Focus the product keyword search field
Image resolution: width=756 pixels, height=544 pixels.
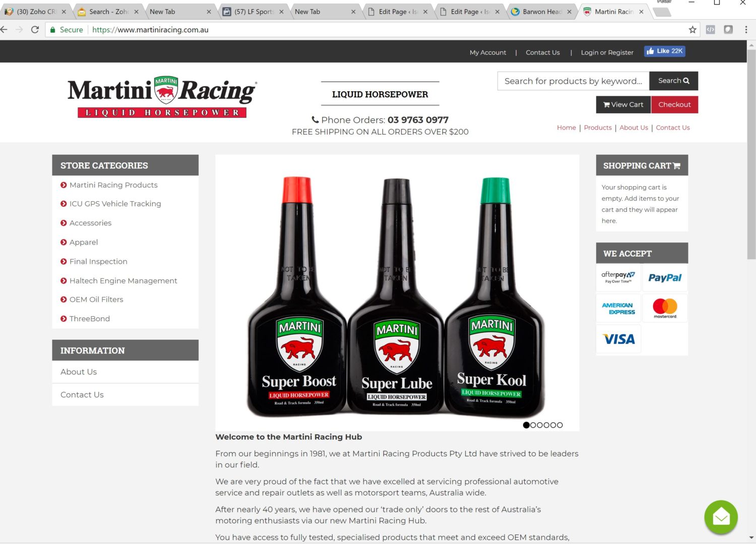click(573, 81)
